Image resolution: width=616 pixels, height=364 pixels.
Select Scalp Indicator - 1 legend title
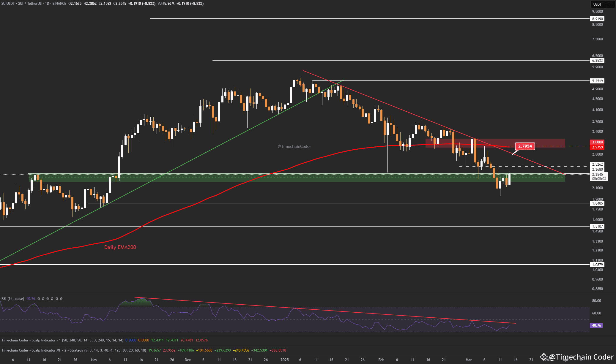tap(62, 340)
